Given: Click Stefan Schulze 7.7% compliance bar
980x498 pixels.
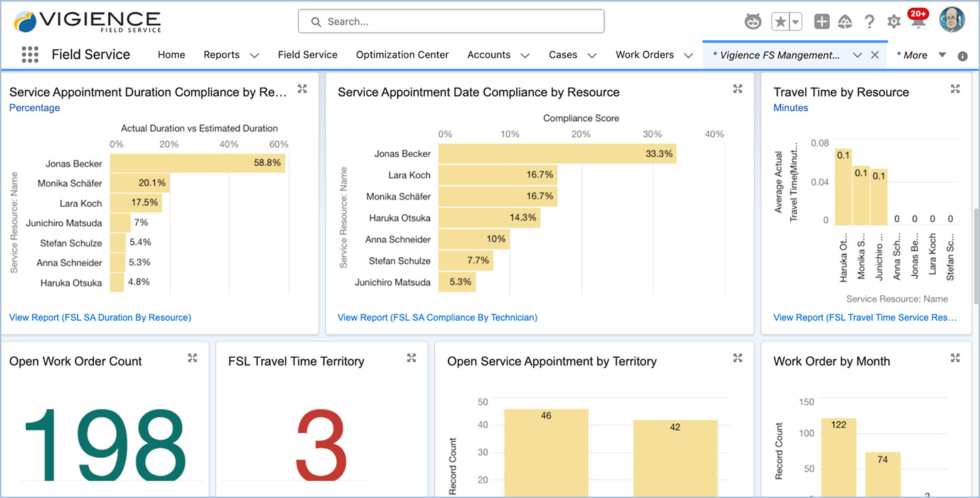Looking at the screenshot, I should (466, 261).
